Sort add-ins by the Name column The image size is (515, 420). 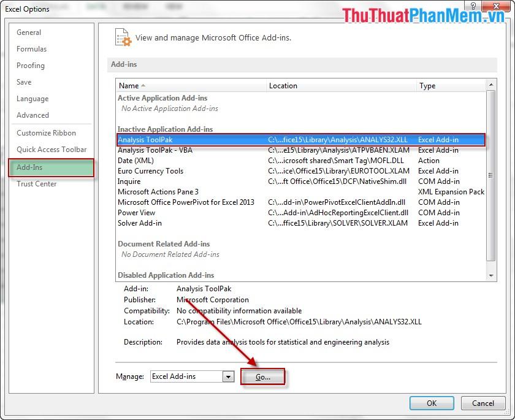tap(191, 86)
